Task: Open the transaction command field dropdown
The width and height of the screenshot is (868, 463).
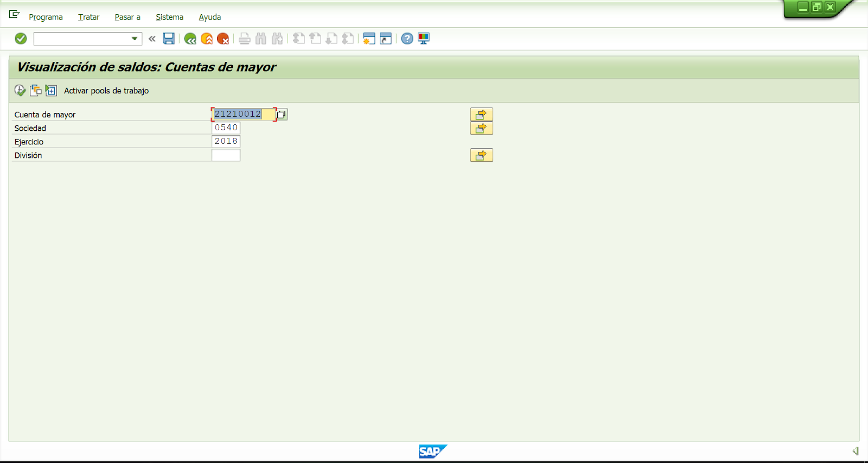Action: tap(134, 39)
